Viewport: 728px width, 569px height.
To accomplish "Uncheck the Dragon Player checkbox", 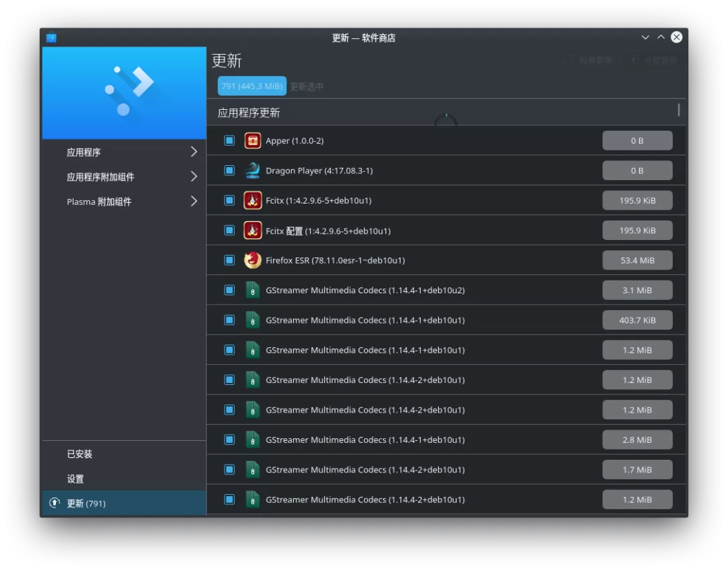I will pos(229,171).
